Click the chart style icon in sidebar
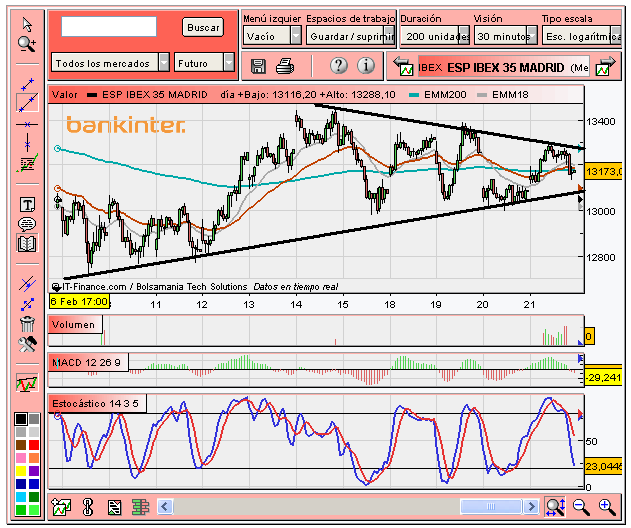 pos(27,383)
